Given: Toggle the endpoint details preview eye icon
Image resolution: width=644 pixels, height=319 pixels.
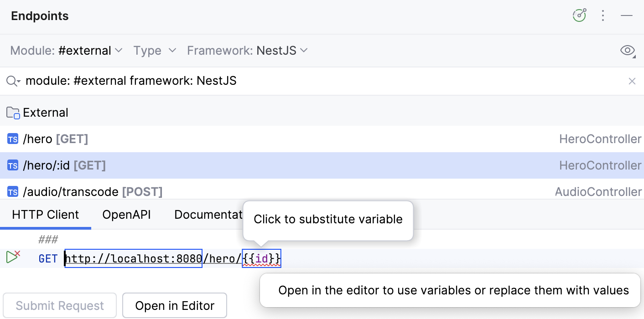Looking at the screenshot, I should [628, 51].
